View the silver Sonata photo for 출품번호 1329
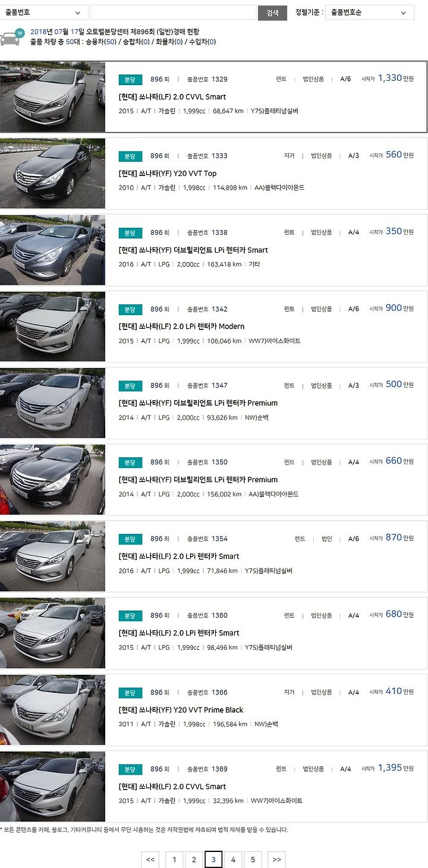This screenshot has height=868, width=428. point(52,96)
